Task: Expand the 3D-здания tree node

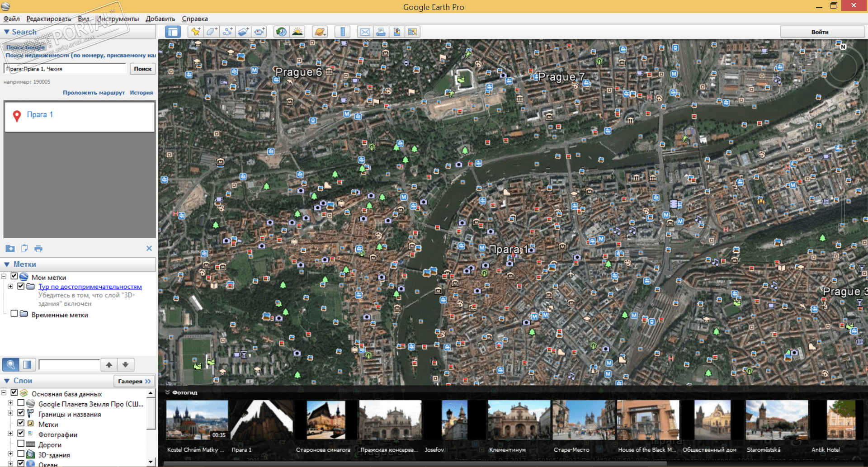Action: (x=10, y=453)
